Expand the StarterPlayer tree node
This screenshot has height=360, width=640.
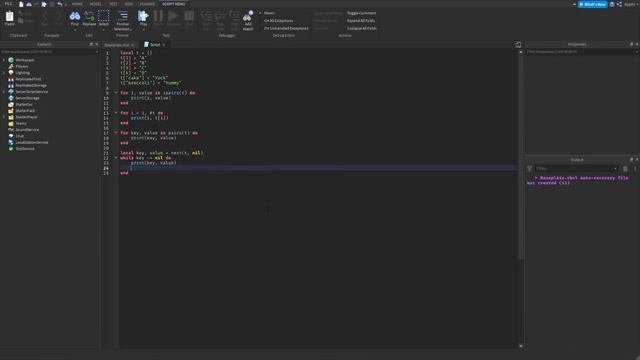coord(4,117)
